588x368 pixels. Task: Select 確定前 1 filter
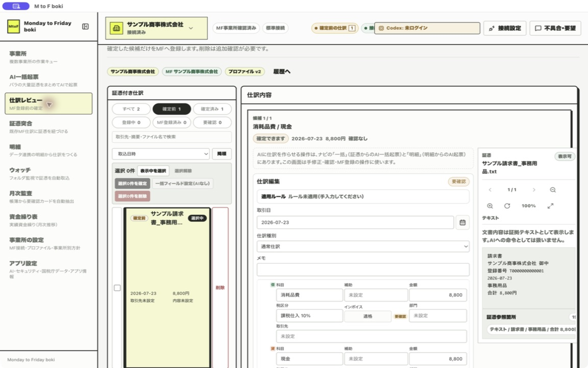171,109
